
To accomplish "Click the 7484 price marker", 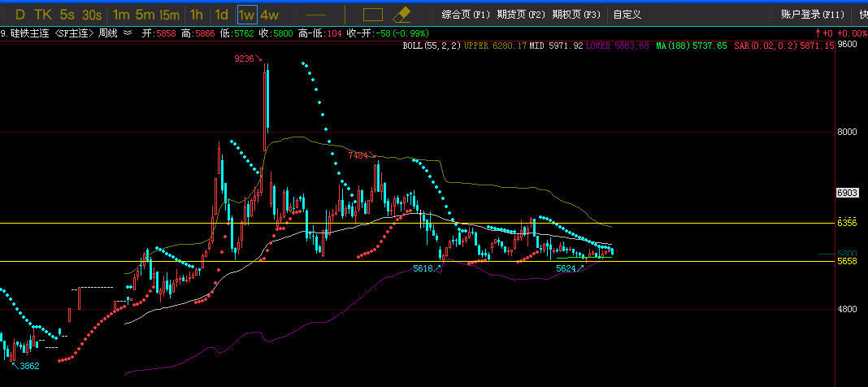I will pos(360,155).
